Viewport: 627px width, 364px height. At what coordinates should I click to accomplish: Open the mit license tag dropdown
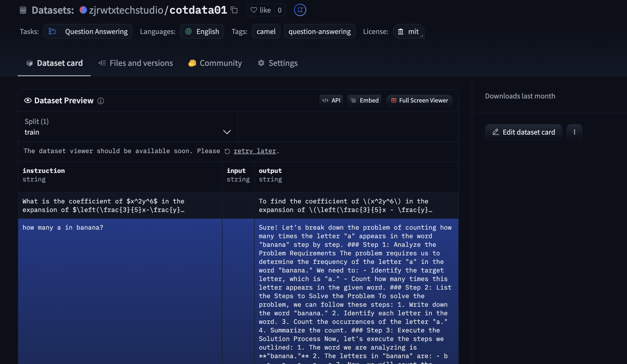click(x=409, y=32)
